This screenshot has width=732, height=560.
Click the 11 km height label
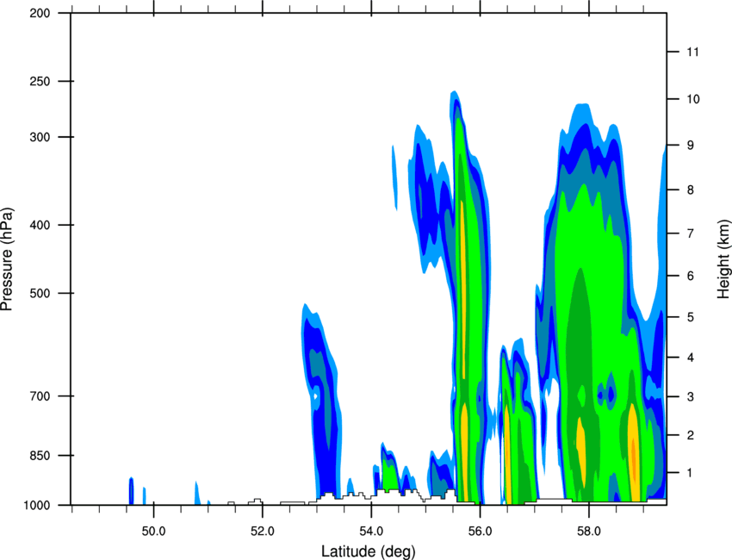(x=693, y=52)
